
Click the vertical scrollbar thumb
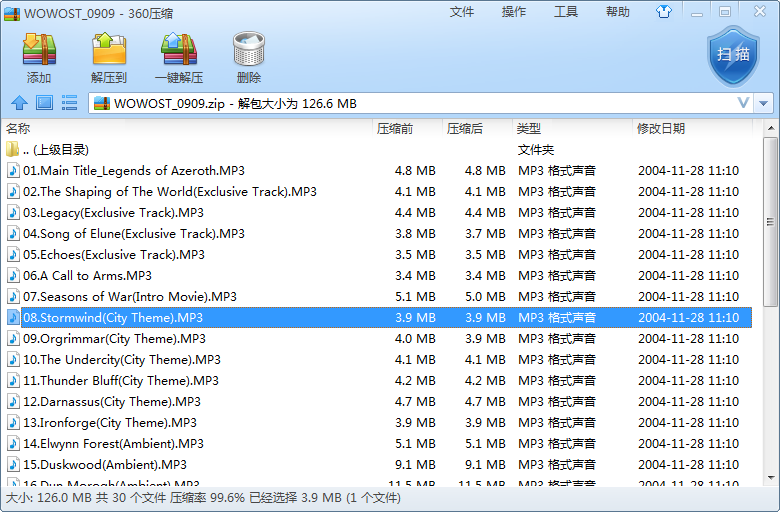pyautogui.click(x=771, y=221)
